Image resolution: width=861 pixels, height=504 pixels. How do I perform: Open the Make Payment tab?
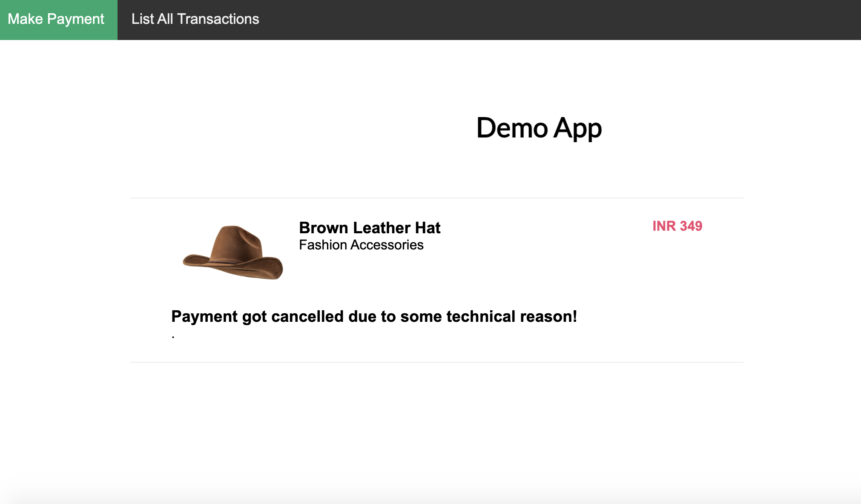[58, 20]
